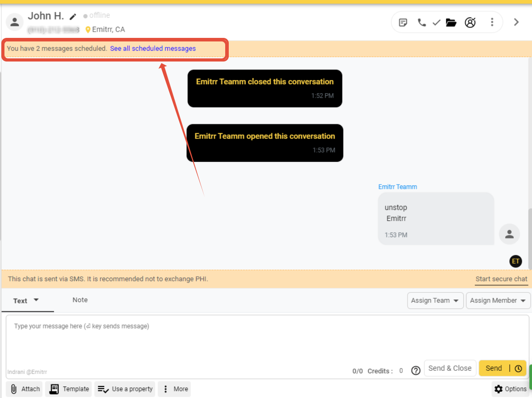
Task: Click the John H. contact name
Action: [46, 16]
